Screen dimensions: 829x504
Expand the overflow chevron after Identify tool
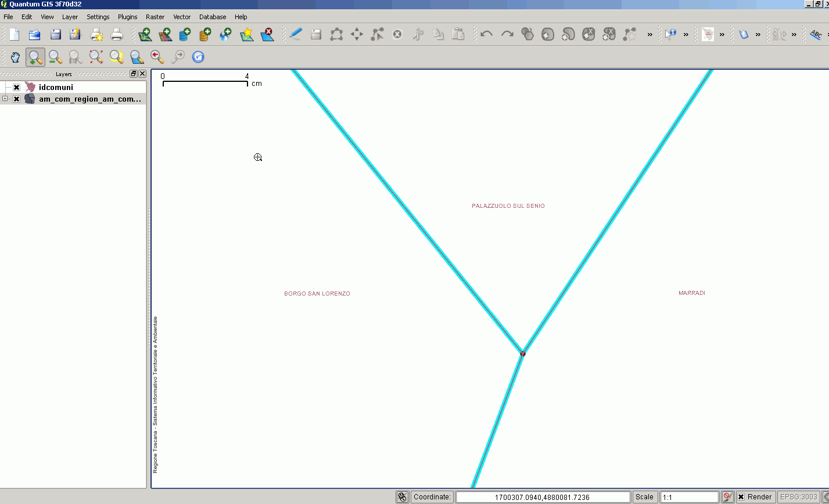686,35
